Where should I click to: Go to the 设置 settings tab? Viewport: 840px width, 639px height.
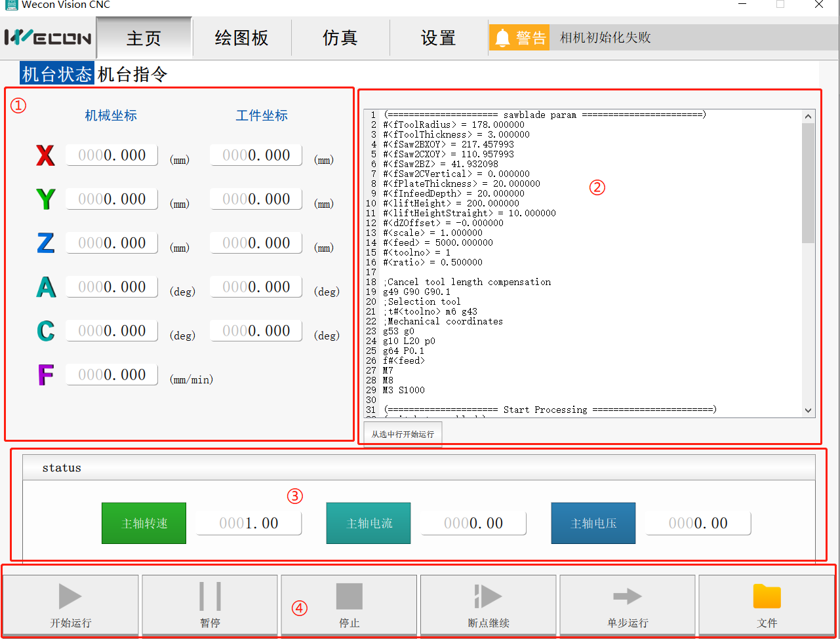[x=438, y=38]
